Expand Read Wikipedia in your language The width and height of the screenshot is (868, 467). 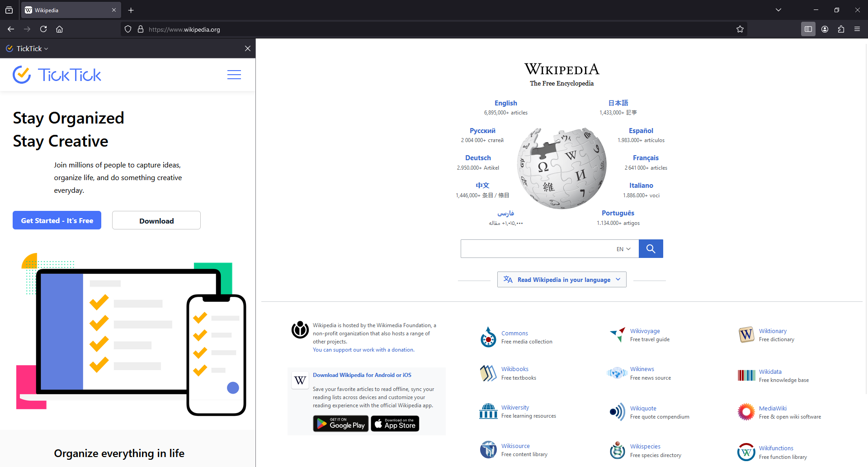click(x=562, y=280)
